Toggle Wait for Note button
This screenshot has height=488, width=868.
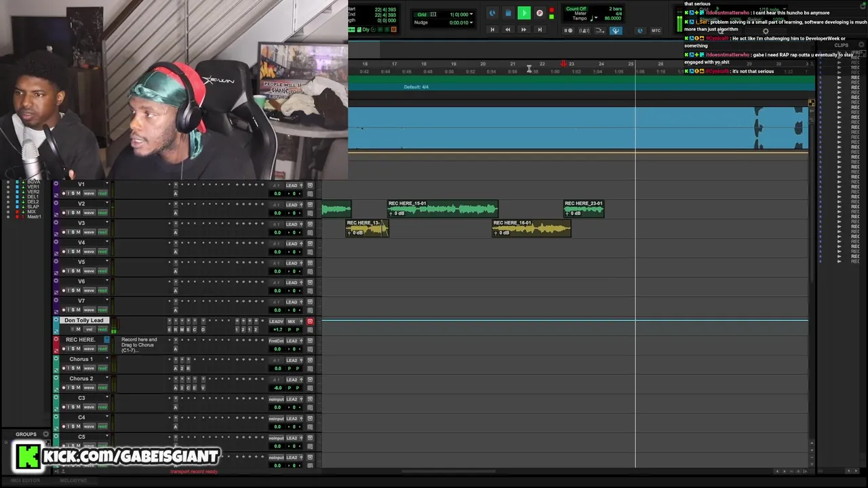[569, 30]
